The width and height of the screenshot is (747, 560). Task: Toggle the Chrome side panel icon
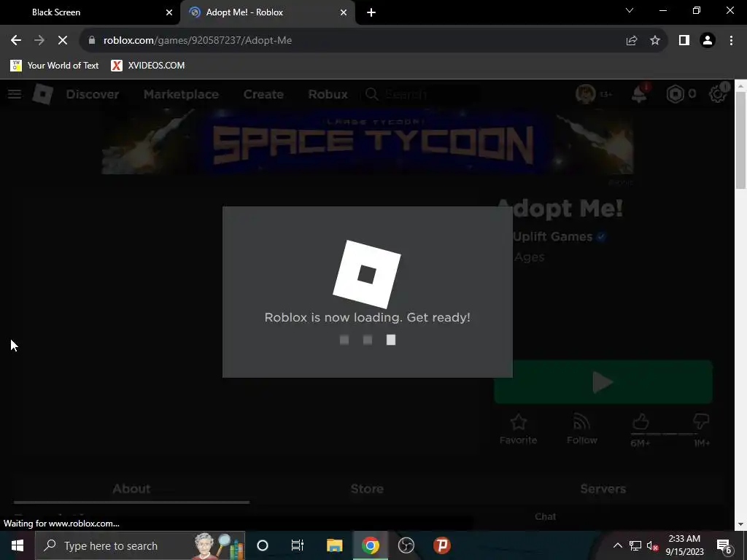click(684, 41)
